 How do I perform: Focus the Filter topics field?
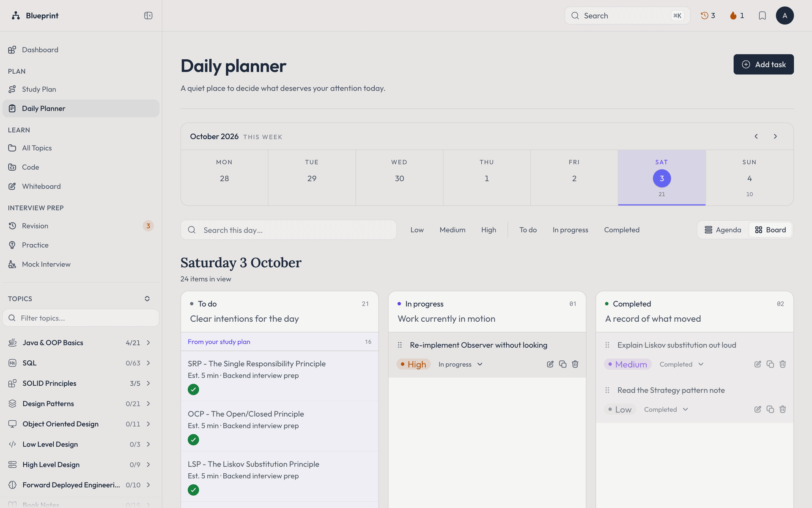click(81, 318)
